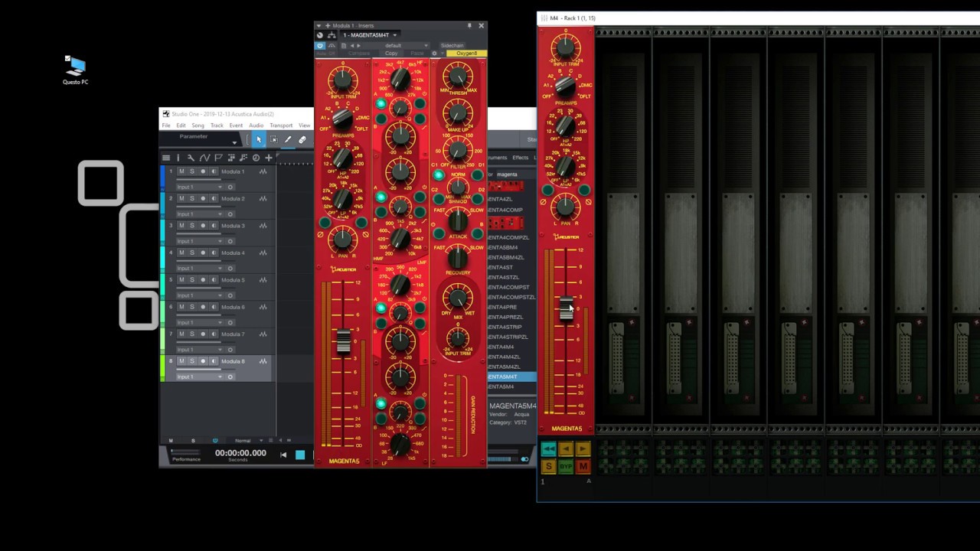Open Input 1 dropdown on Modula 3 track
980x551 pixels.
pyautogui.click(x=199, y=241)
